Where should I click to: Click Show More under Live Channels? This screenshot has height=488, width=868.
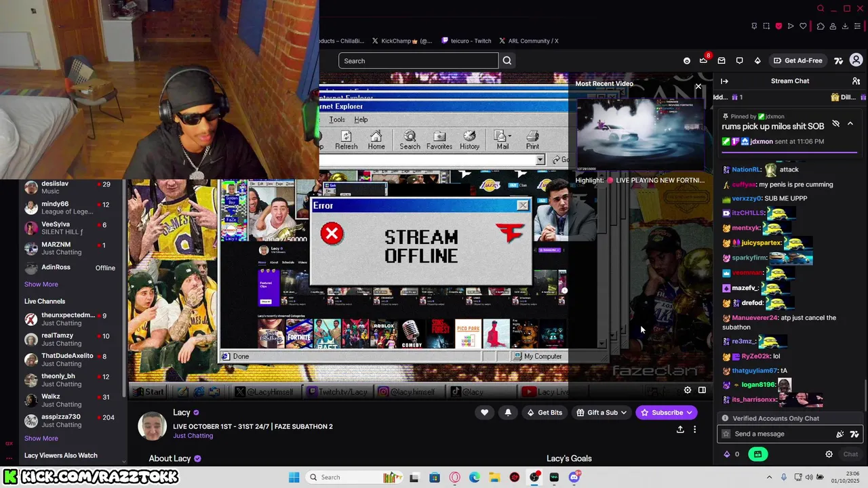tap(41, 439)
